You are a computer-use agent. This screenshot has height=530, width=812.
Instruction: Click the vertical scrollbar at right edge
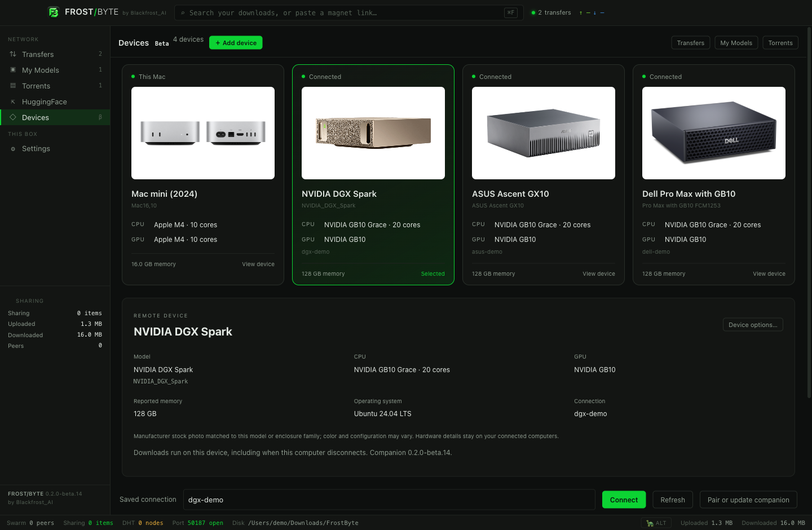click(x=809, y=213)
